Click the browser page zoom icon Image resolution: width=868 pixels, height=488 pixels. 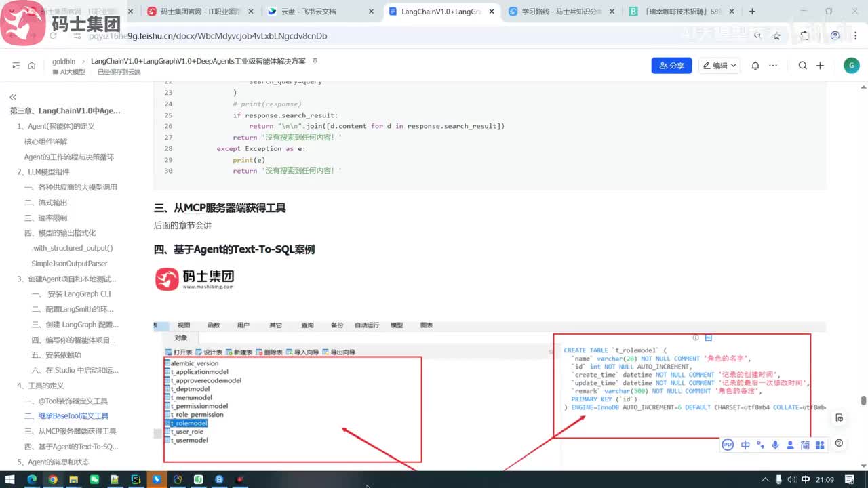758,35
